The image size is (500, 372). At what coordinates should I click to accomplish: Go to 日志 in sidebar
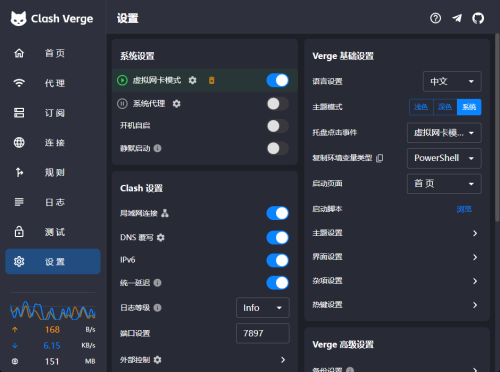53,202
